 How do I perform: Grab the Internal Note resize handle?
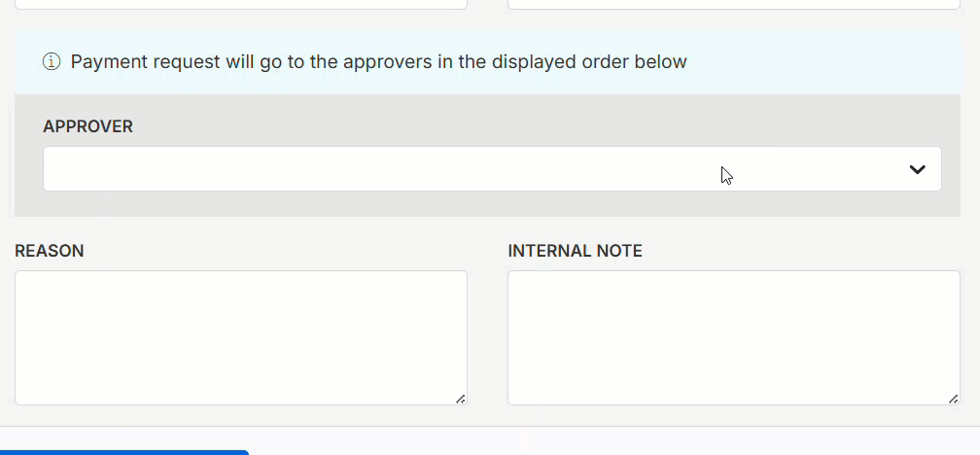coord(953,399)
